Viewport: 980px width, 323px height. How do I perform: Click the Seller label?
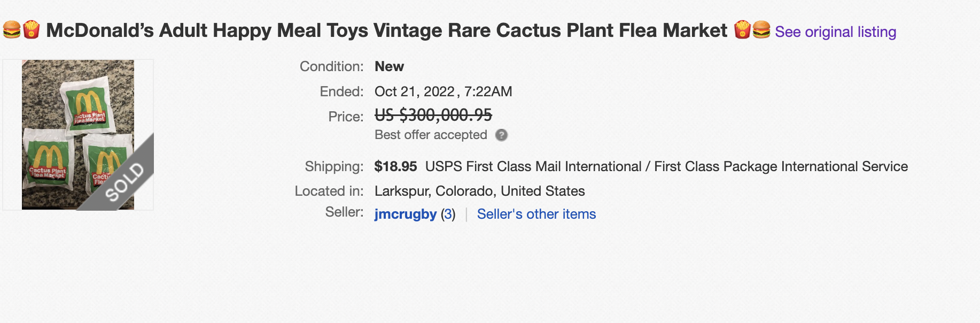pos(344,212)
